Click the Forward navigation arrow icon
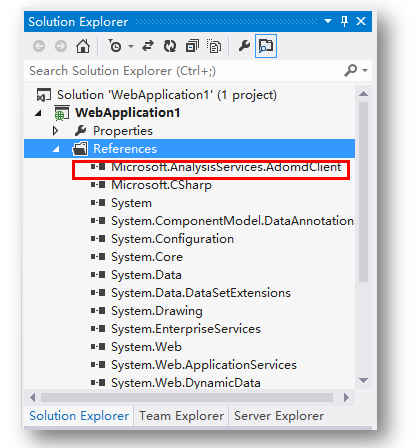Image resolution: width=419 pixels, height=448 pixels. [61, 46]
